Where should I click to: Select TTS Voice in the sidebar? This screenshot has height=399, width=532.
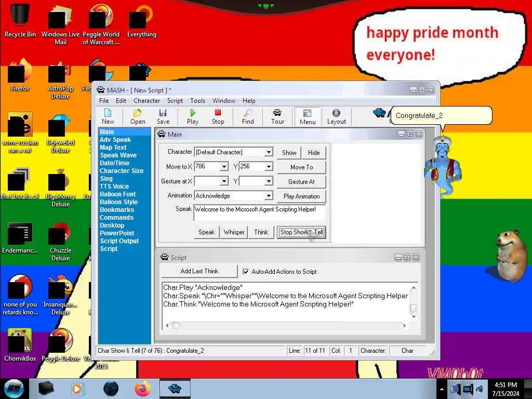point(114,187)
